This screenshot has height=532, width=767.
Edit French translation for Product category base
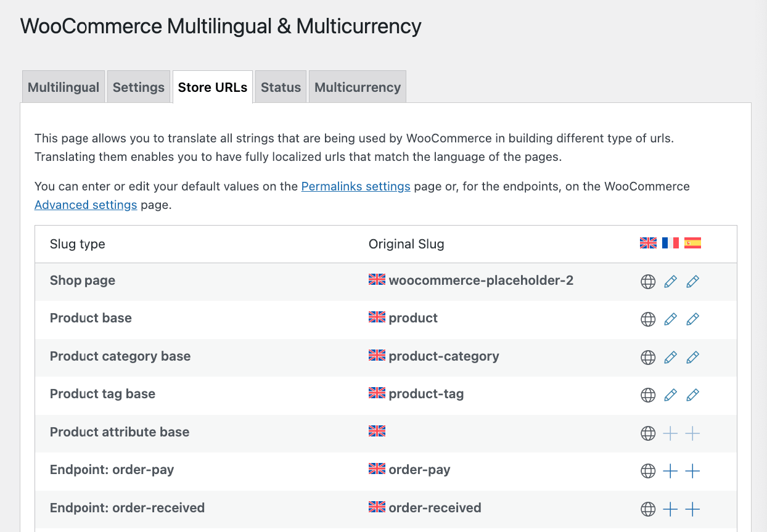(670, 358)
